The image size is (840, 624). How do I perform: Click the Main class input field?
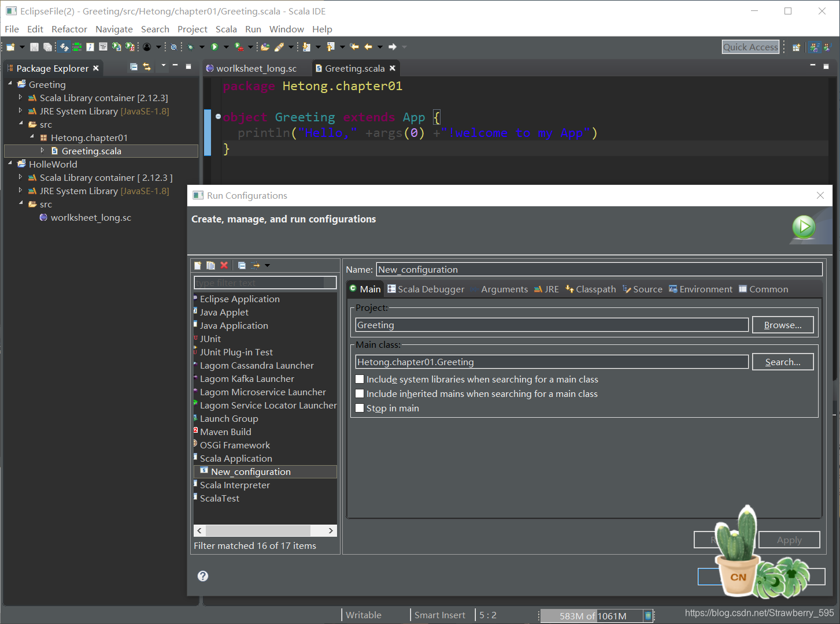552,362
